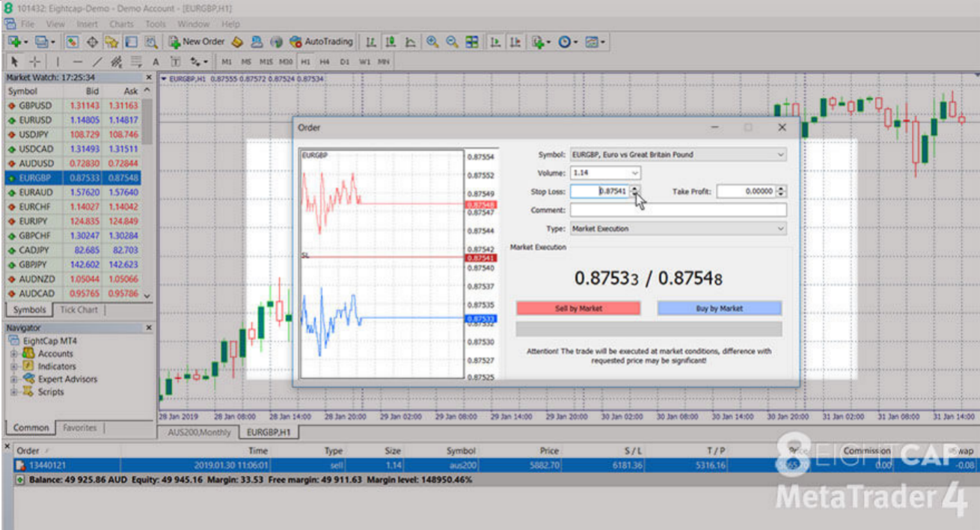The image size is (980, 530).
Task: Increase Take Profit with stepper arrow
Action: coord(782,189)
